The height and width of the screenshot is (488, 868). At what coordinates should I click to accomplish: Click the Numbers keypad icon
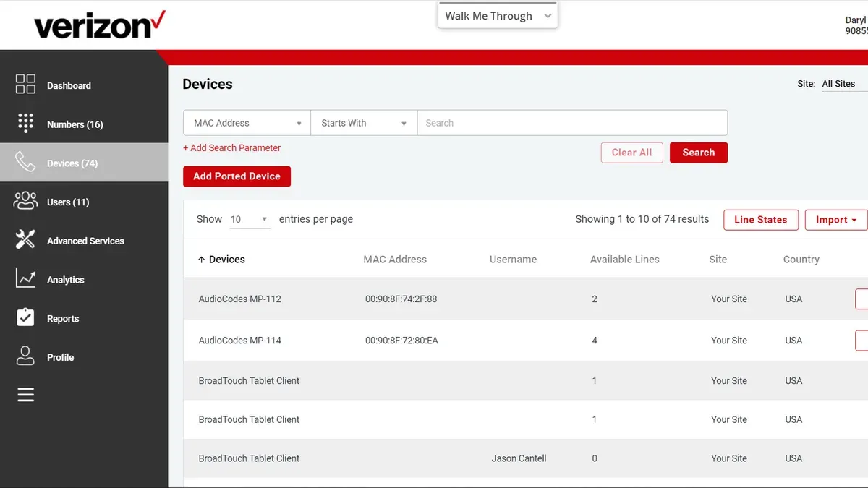tap(25, 123)
